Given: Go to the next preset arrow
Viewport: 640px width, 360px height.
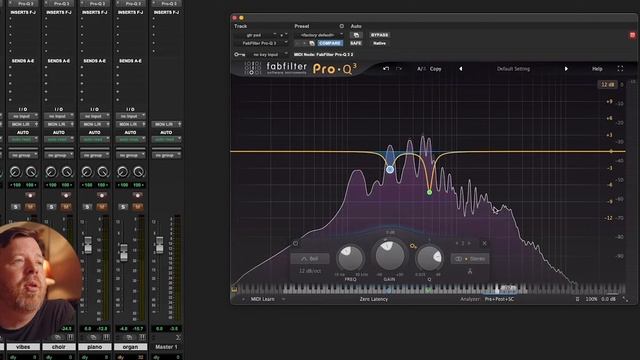Looking at the screenshot, I should [566, 69].
